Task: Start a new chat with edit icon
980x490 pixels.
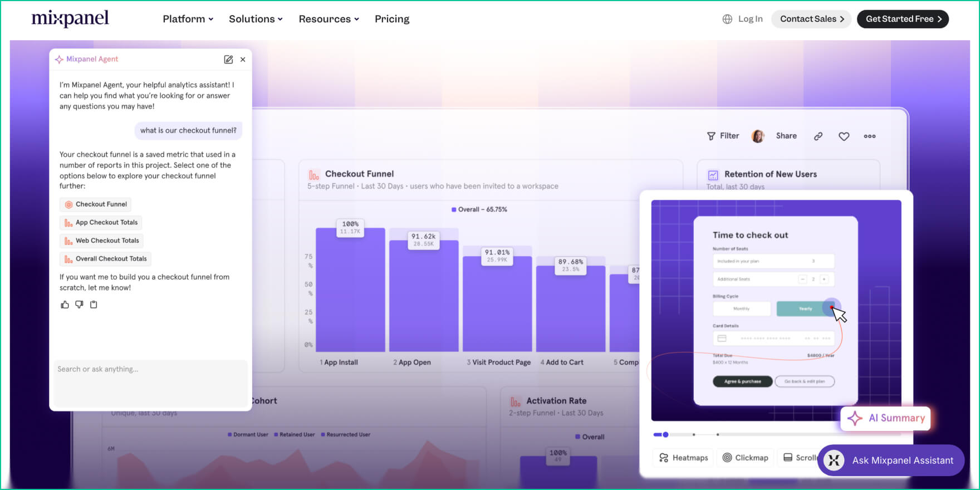Action: pos(228,60)
